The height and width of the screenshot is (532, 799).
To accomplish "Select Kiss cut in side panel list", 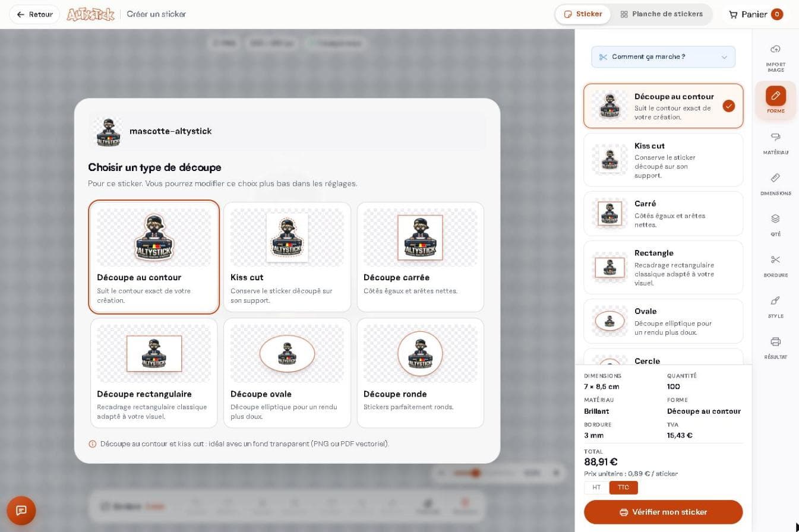I will pyautogui.click(x=663, y=160).
